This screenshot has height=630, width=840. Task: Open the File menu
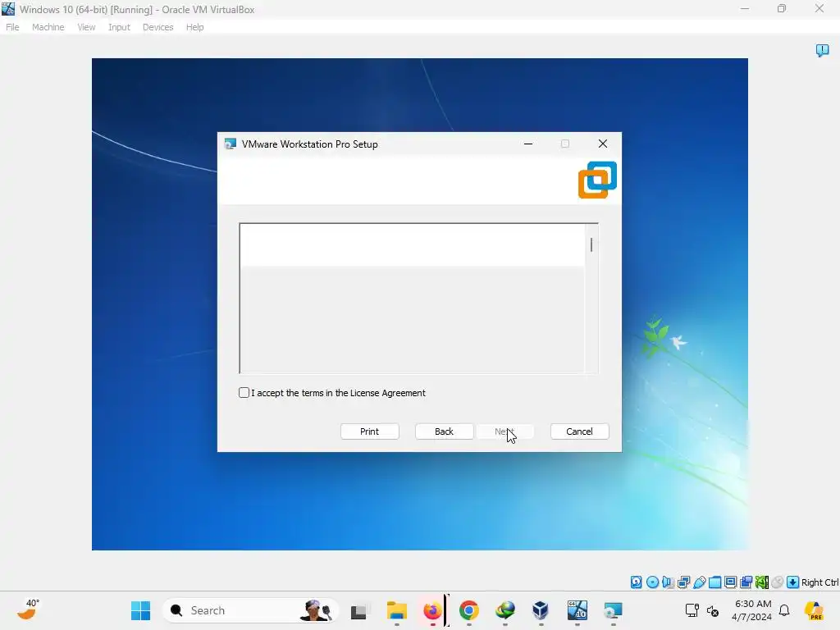click(x=12, y=27)
